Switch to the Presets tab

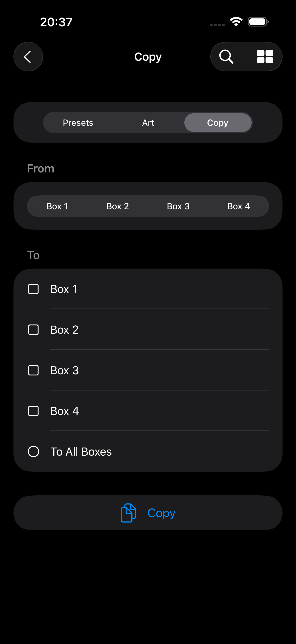click(x=78, y=123)
